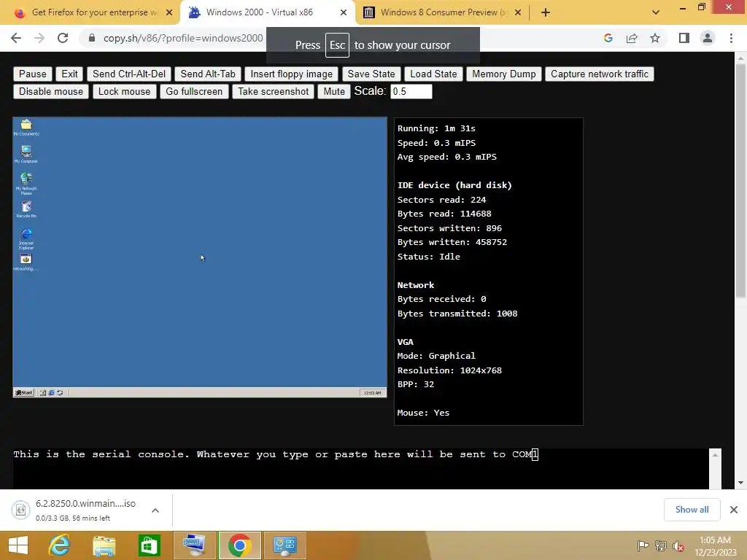
Task: Click inside the serial console textarea
Action: [360, 469]
